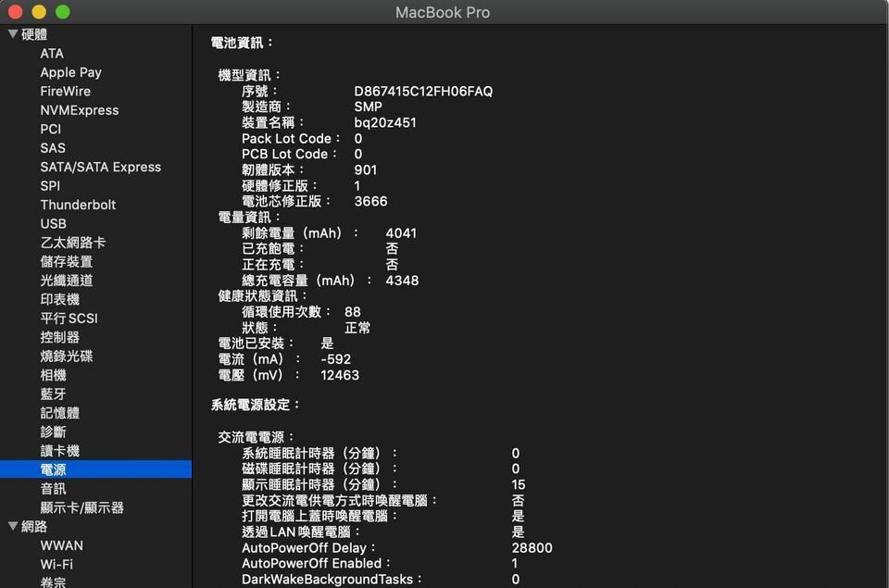
Task: Open 記憶體 memory entry
Action: tap(59, 413)
